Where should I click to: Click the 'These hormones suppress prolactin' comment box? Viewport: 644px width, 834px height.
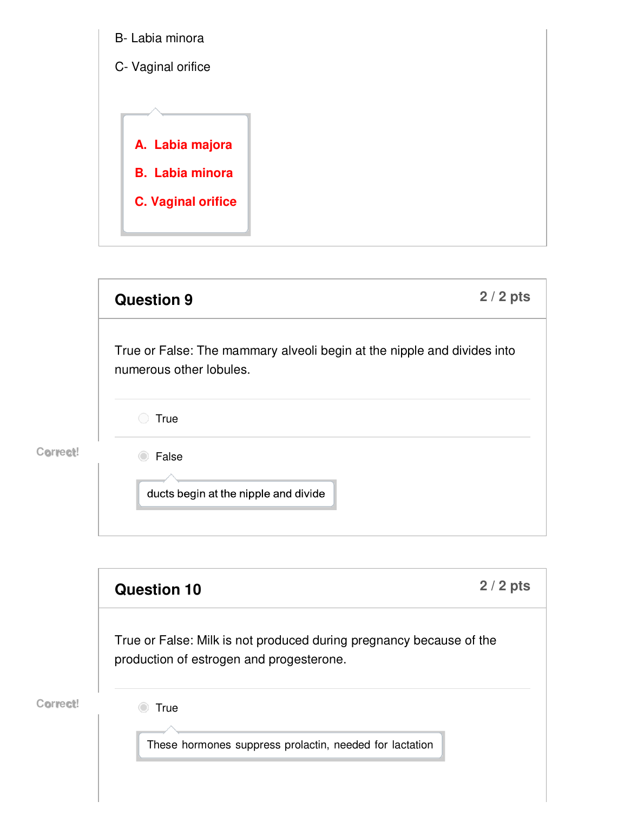tap(290, 745)
